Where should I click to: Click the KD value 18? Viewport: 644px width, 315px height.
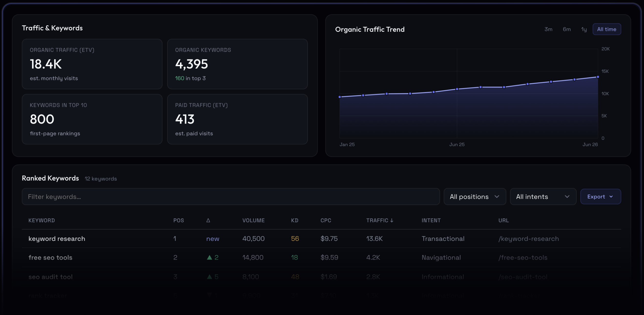pyautogui.click(x=294, y=257)
